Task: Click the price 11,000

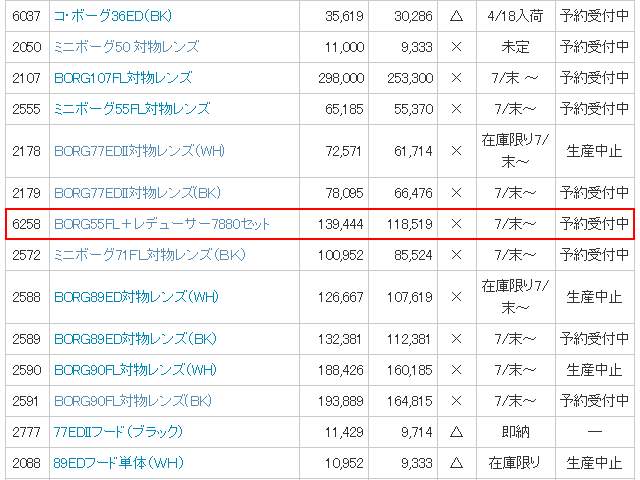Action: pos(344,47)
